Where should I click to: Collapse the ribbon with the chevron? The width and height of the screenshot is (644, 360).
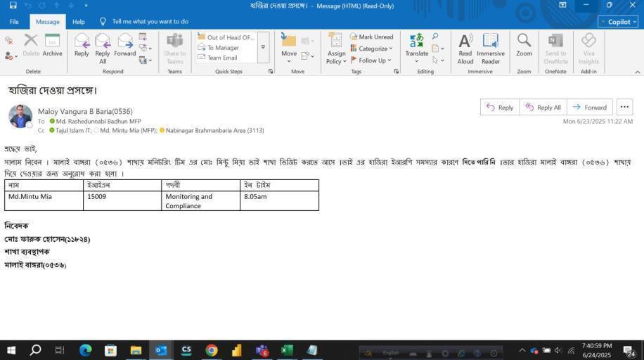coord(638,72)
